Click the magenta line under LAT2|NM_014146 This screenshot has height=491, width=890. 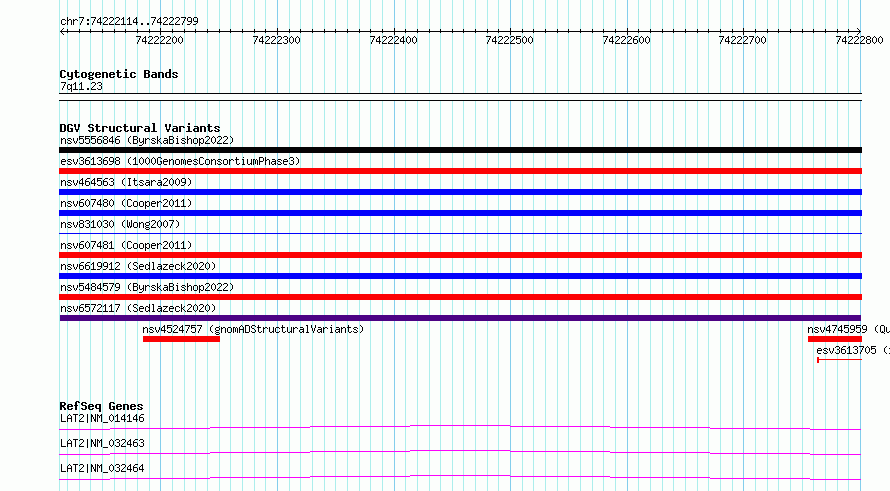pos(460,427)
